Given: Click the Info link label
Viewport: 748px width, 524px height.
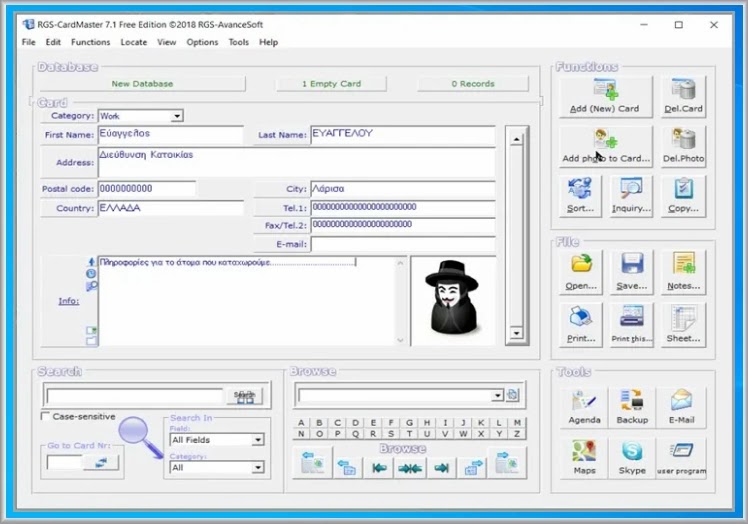Looking at the screenshot, I should [x=69, y=301].
